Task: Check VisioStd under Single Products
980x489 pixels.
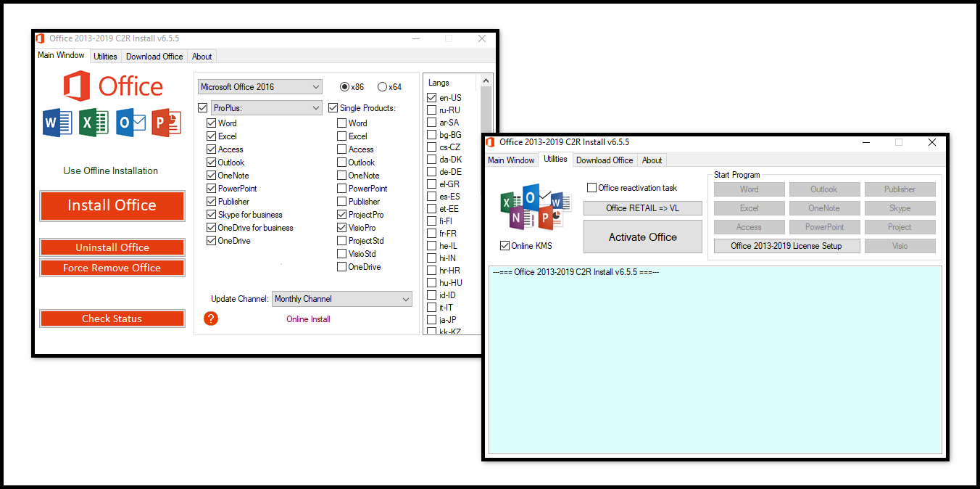Action: [x=341, y=254]
